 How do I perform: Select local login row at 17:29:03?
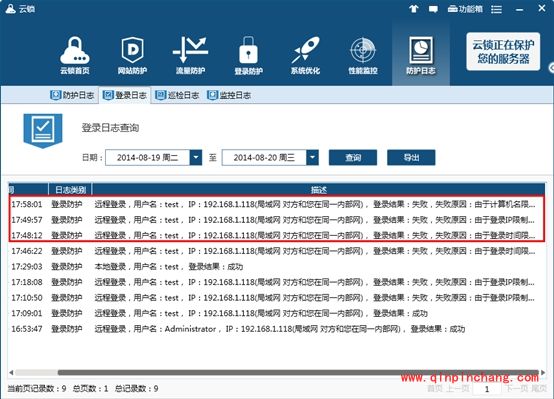(276, 266)
